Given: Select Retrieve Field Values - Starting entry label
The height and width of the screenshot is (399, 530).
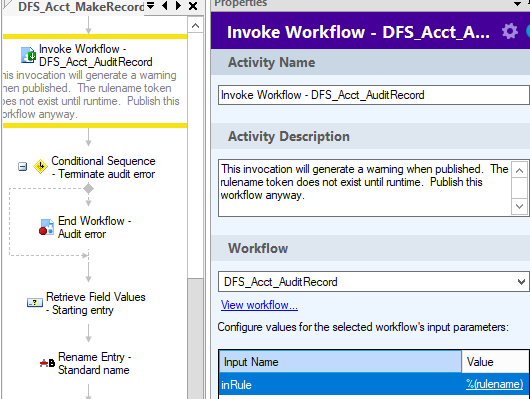Looking at the screenshot, I should [96, 303].
